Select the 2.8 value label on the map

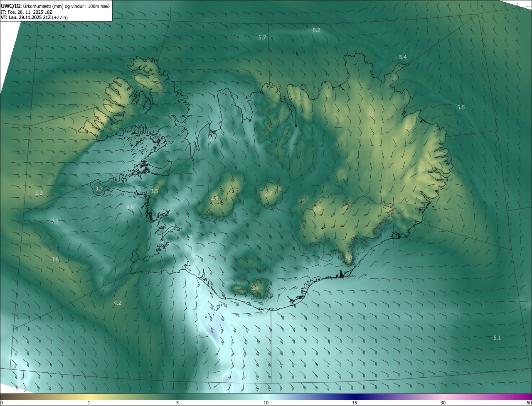click(x=214, y=198)
